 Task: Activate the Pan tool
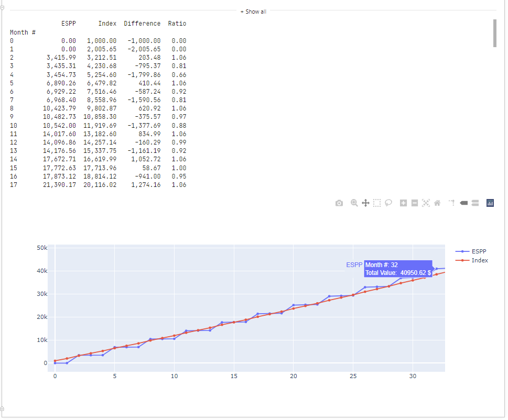pos(365,203)
